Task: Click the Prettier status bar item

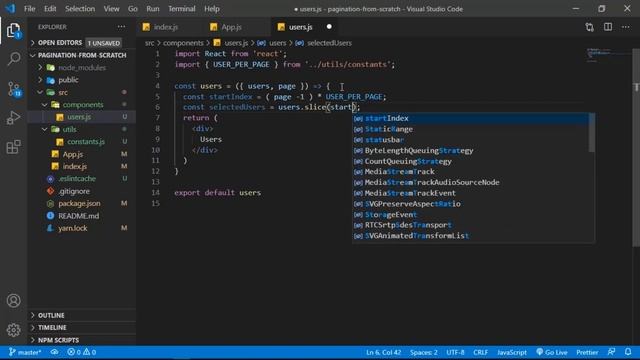Action: (x=587, y=352)
